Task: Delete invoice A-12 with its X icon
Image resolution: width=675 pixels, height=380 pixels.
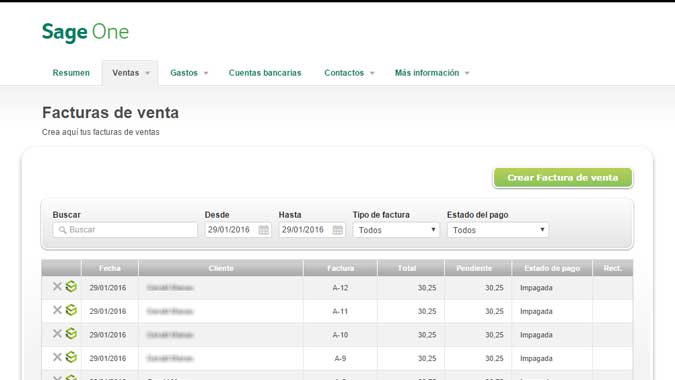Action: tap(57, 287)
